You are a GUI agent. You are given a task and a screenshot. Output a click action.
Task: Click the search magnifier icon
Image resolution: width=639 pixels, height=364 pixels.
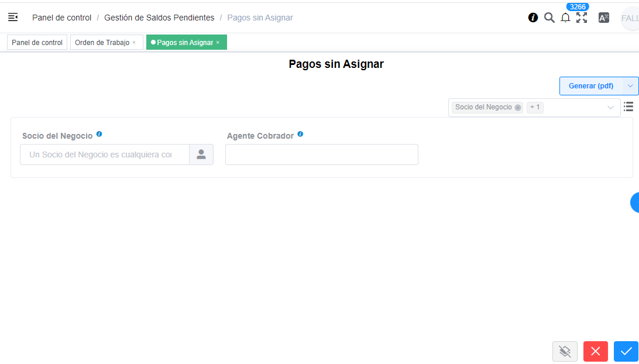tap(549, 18)
